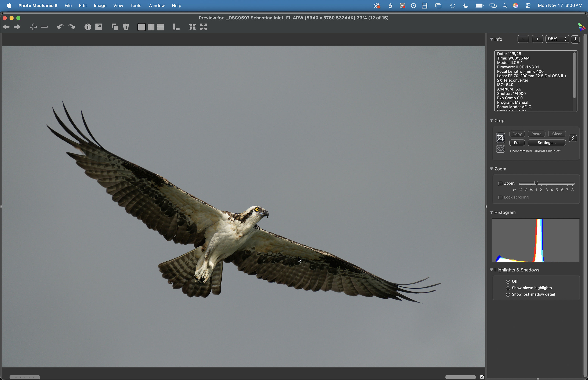The height and width of the screenshot is (380, 588).
Task: Switch to side-by-side two-up view
Action: click(151, 27)
